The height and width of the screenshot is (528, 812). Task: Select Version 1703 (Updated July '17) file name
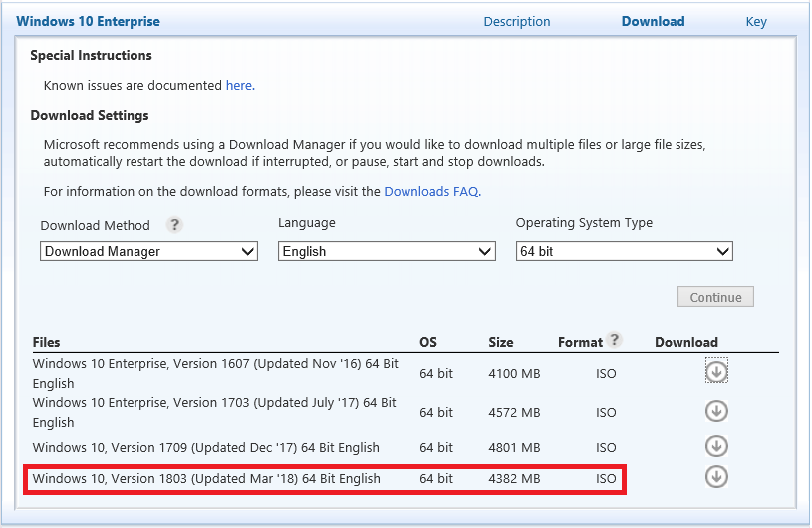(x=214, y=412)
